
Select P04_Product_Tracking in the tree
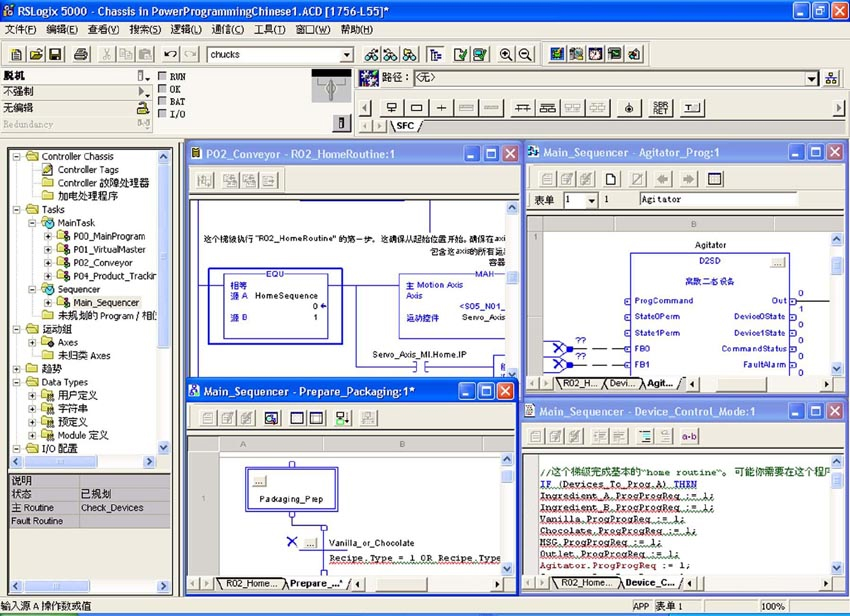click(x=114, y=276)
